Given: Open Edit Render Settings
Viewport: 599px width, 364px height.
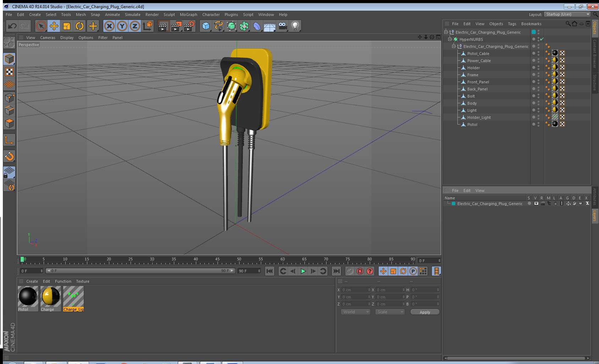Looking at the screenshot, I should tap(189, 26).
